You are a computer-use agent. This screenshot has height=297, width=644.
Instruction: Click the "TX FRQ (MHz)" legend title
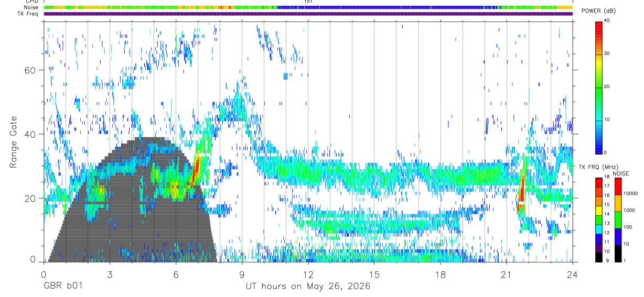tap(598, 167)
